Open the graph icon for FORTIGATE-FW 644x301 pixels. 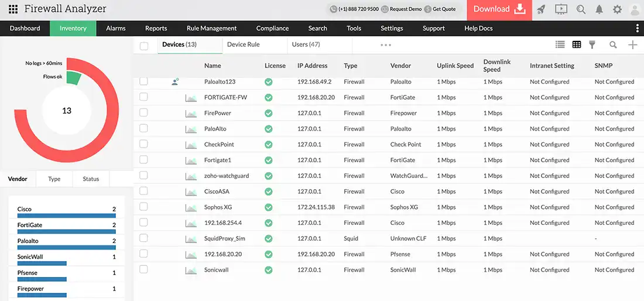pos(191,98)
